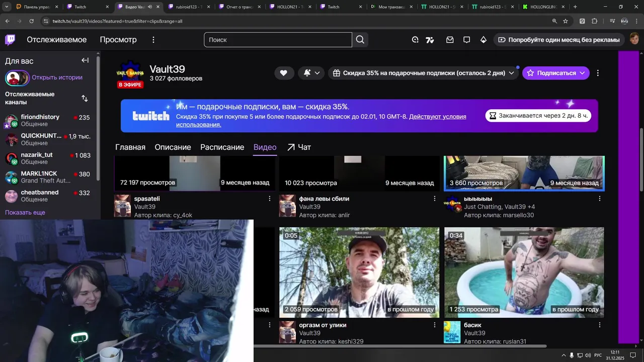
Task: Click Открыть истории link
Action: pyautogui.click(x=57, y=77)
